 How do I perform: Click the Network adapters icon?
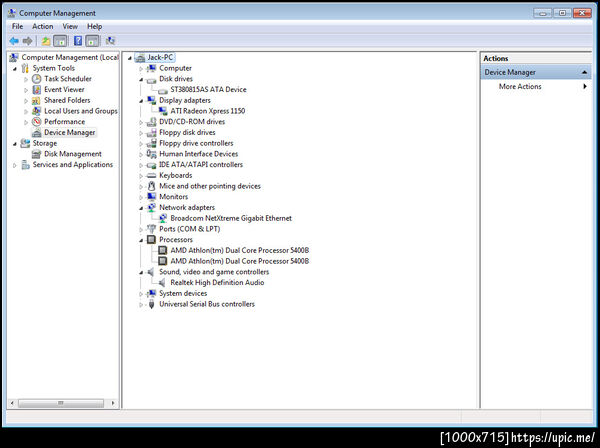coord(152,207)
